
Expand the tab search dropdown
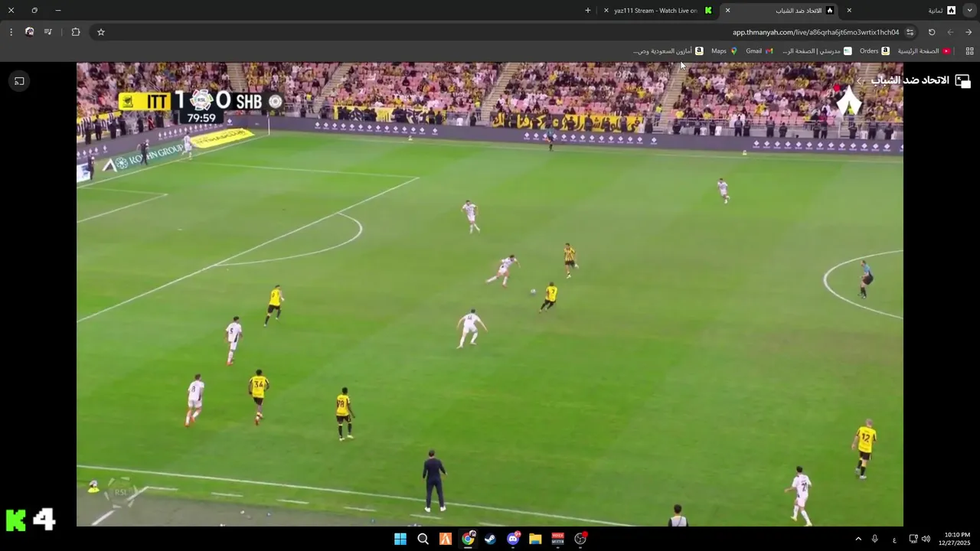(x=969, y=11)
